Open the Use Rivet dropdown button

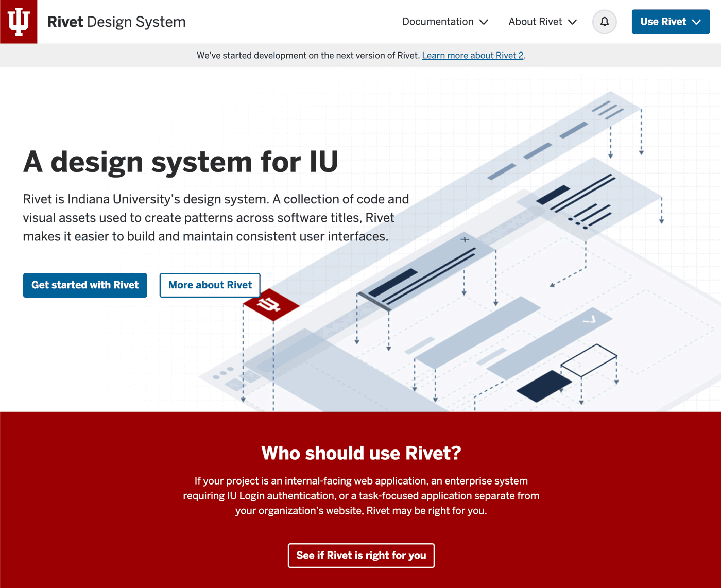(x=671, y=22)
